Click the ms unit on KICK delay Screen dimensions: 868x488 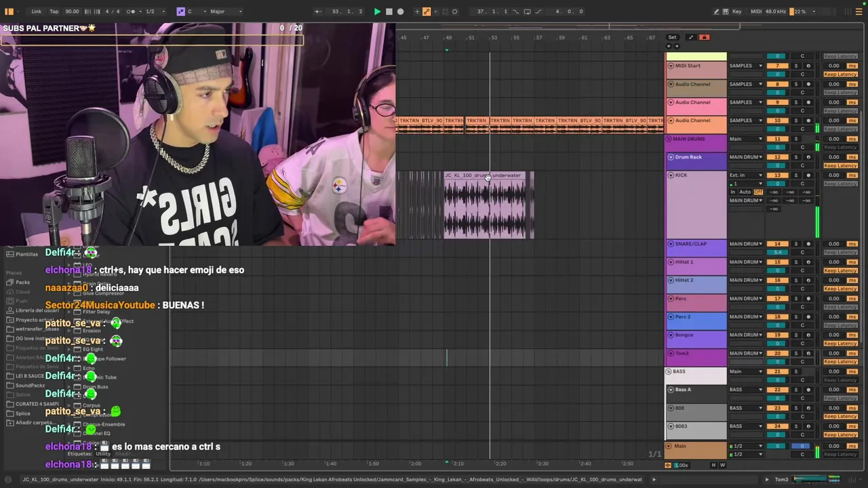pos(852,176)
